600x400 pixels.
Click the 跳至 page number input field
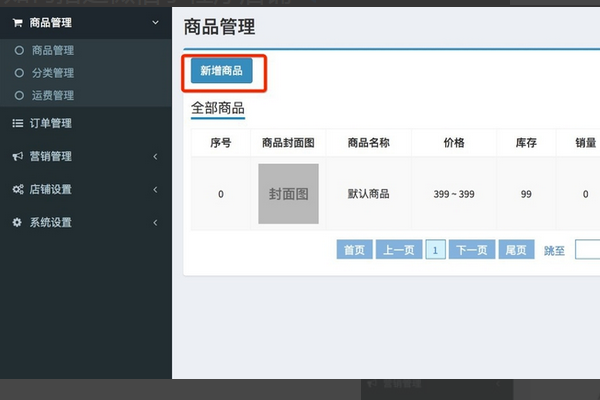pos(587,250)
